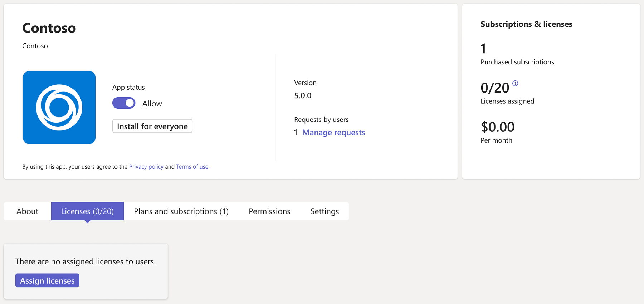This screenshot has height=304, width=644.
Task: Click the 0/20 licenses assigned value
Action: pyautogui.click(x=495, y=88)
